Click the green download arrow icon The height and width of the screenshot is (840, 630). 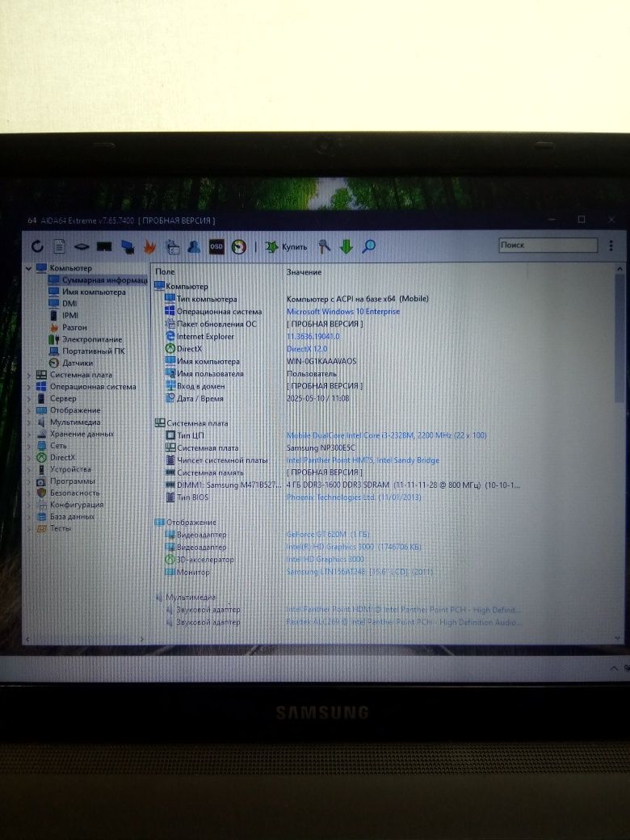point(346,246)
